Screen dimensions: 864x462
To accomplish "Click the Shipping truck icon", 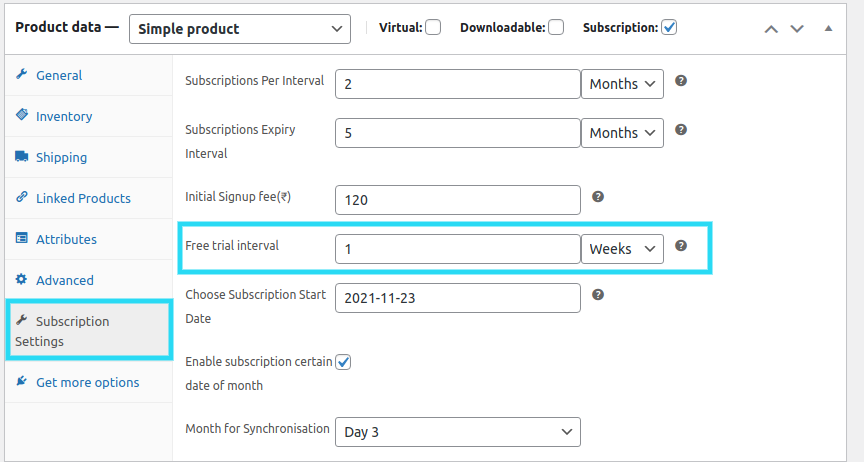I will pos(21,157).
